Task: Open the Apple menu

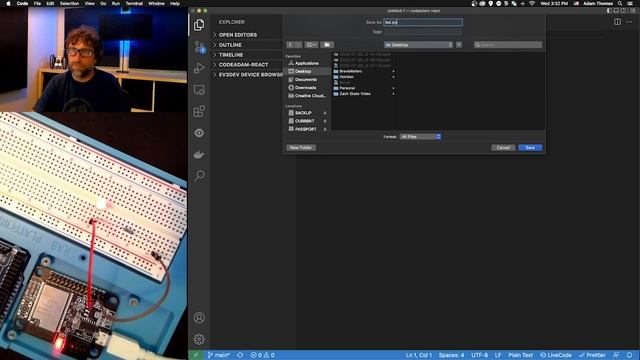Action: click(x=8, y=3)
